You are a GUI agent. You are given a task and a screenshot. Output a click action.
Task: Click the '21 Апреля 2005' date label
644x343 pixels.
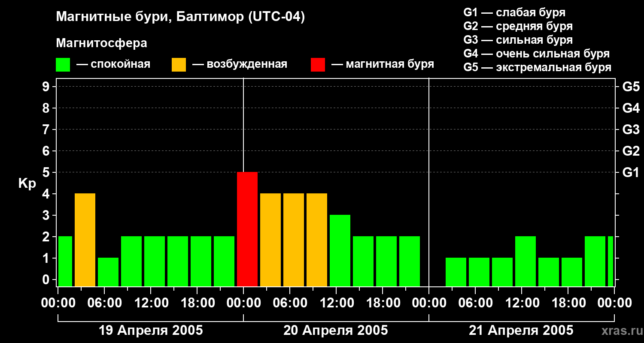521,330
